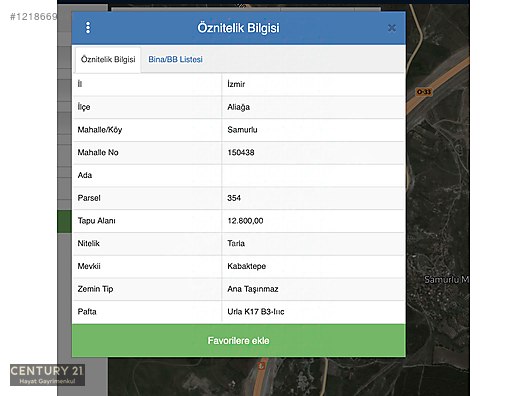Click the Aliağa district value
Image resolution: width=528 pixels, height=396 pixels.
(238, 107)
